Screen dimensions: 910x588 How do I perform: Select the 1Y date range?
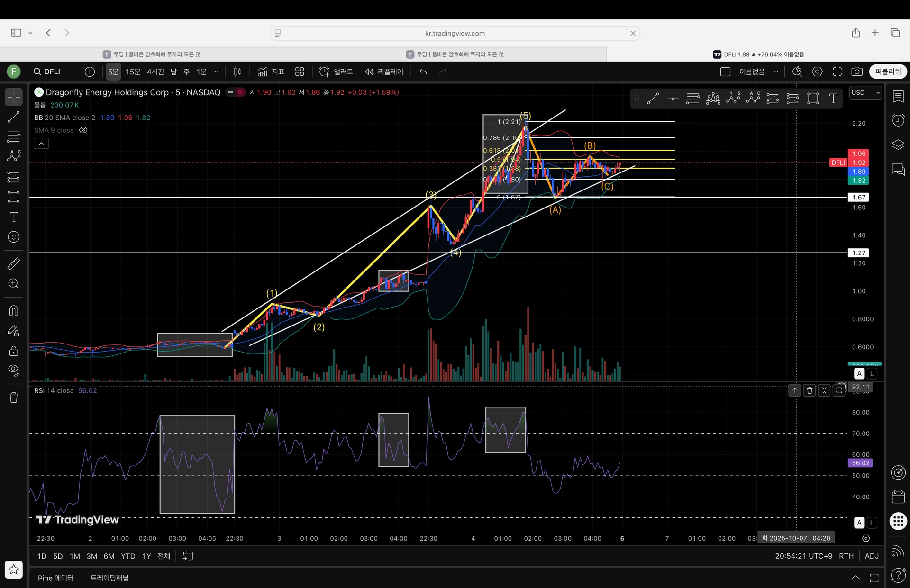(146, 556)
